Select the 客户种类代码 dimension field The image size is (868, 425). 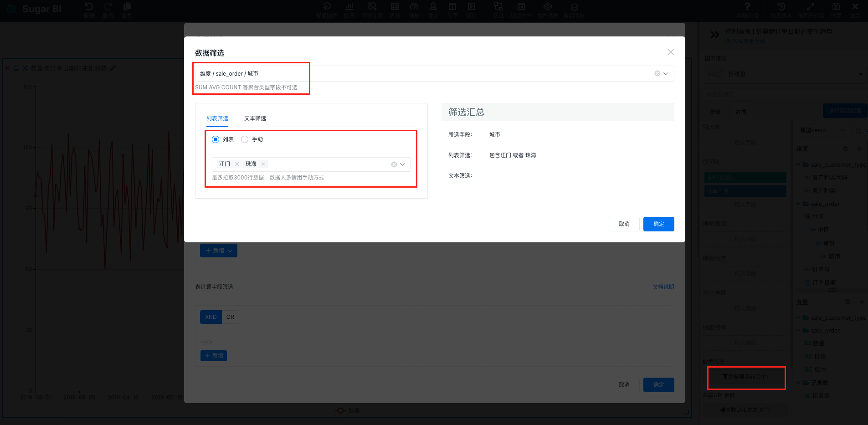pos(830,178)
